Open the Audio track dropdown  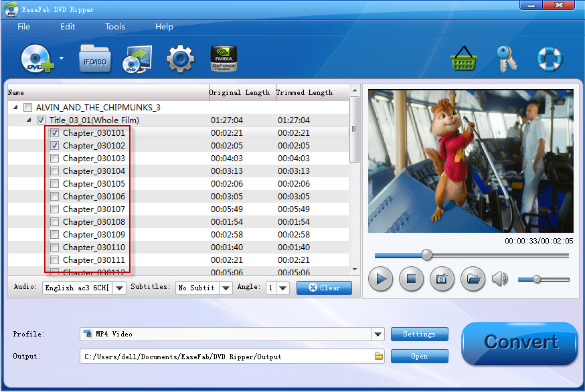click(119, 288)
